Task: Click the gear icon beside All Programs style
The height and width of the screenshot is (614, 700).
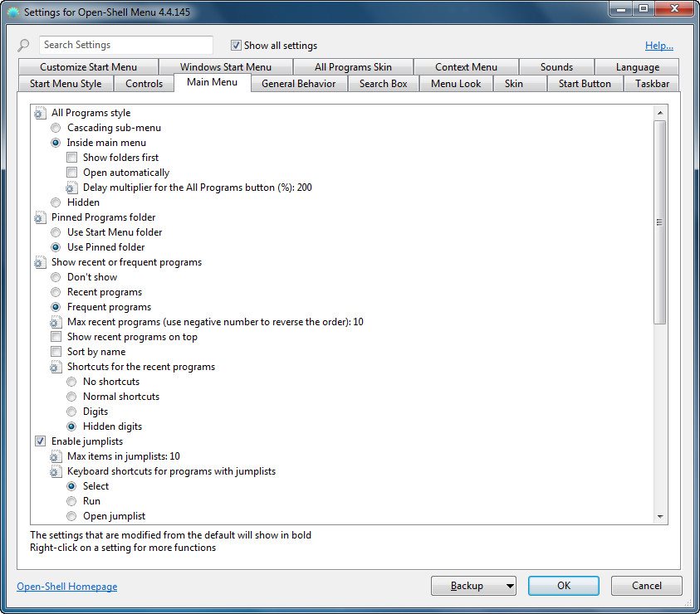Action: pos(40,113)
